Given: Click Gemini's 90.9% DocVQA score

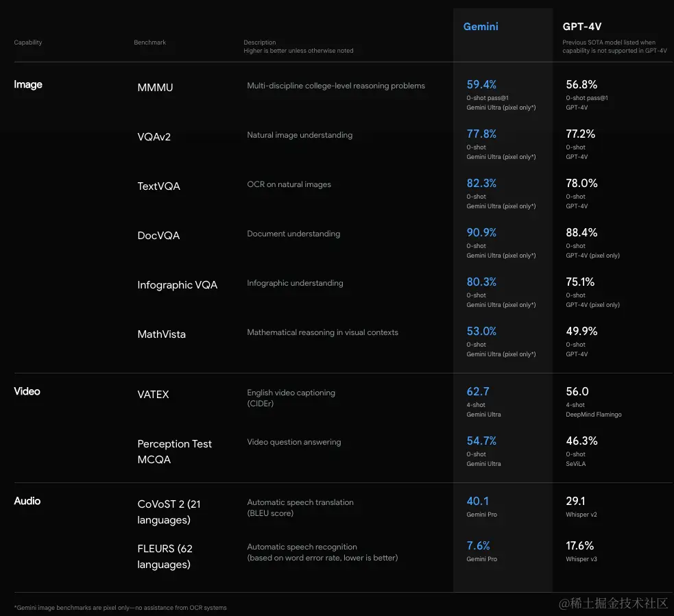Looking at the screenshot, I should coord(481,233).
